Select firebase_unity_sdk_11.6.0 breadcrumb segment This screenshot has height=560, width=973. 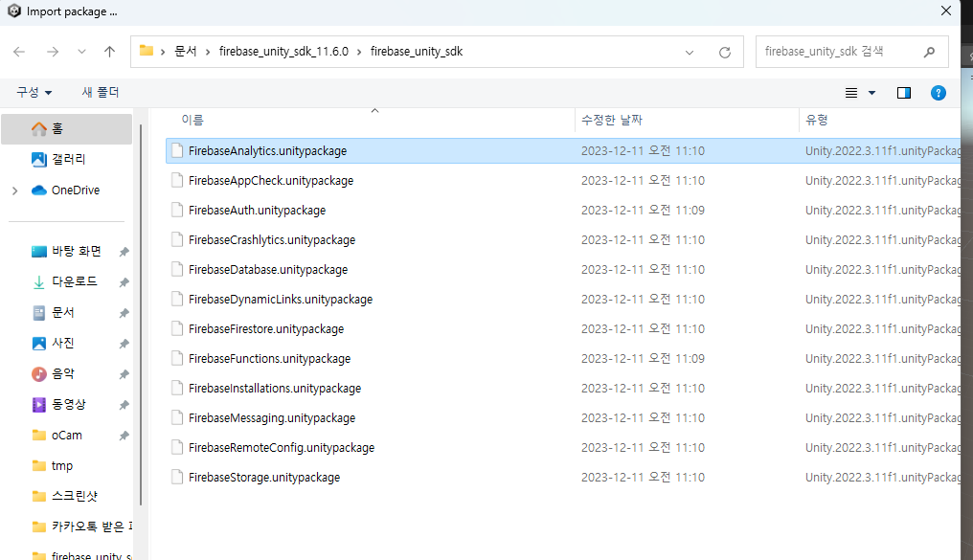tap(283, 52)
